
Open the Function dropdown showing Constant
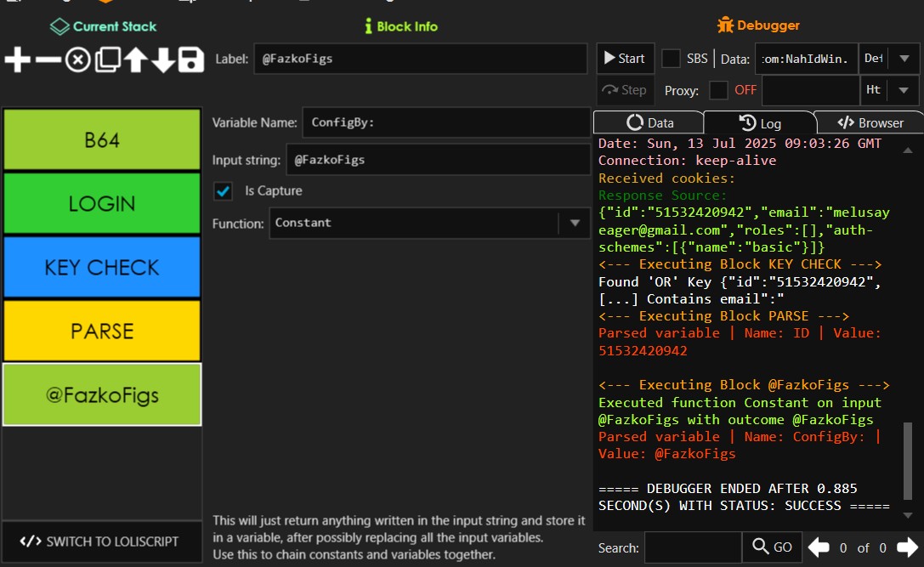[x=575, y=224]
